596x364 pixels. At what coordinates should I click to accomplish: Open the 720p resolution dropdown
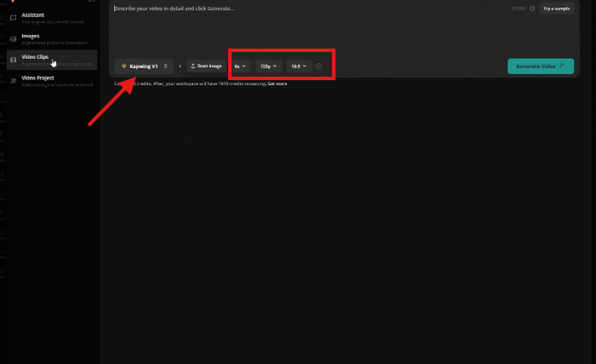pos(268,66)
